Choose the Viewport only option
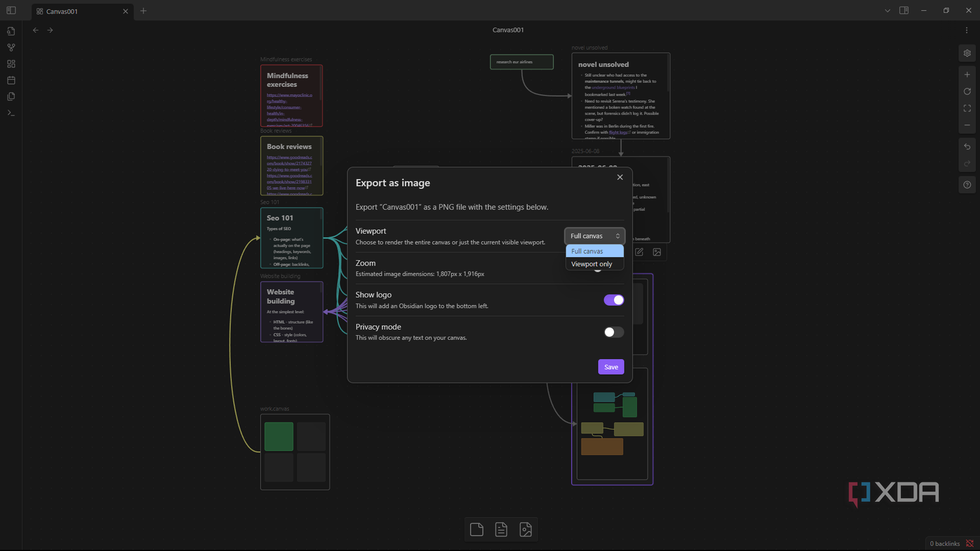Viewport: 980px width, 551px height. tap(595, 264)
